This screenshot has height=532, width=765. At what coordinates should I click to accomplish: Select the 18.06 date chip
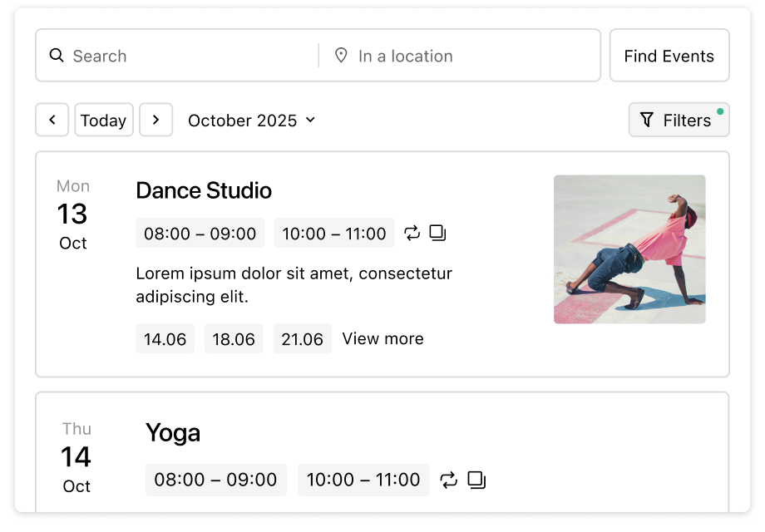click(234, 339)
